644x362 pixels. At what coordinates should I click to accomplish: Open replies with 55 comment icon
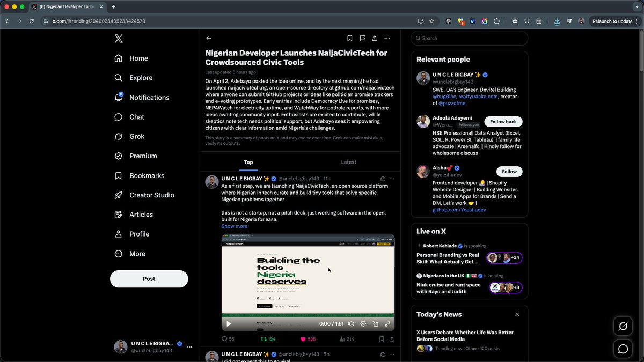pyautogui.click(x=228, y=339)
